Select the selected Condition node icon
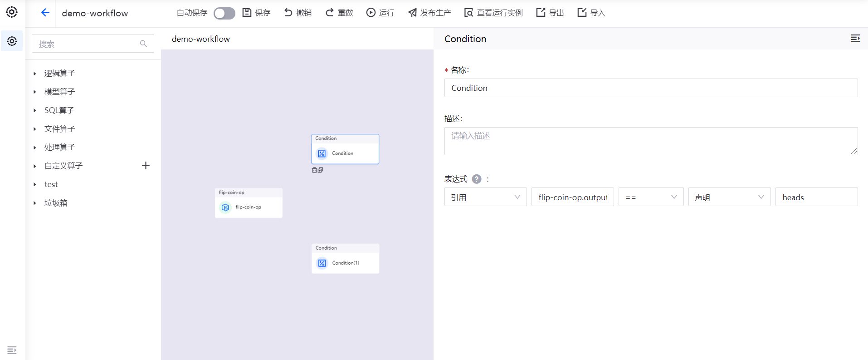868x360 pixels. (x=322, y=153)
